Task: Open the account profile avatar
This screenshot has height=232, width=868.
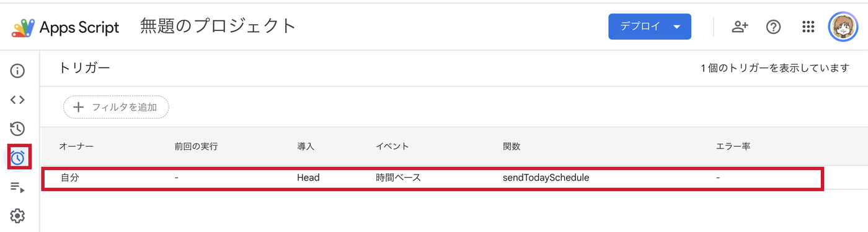Action: [x=843, y=27]
